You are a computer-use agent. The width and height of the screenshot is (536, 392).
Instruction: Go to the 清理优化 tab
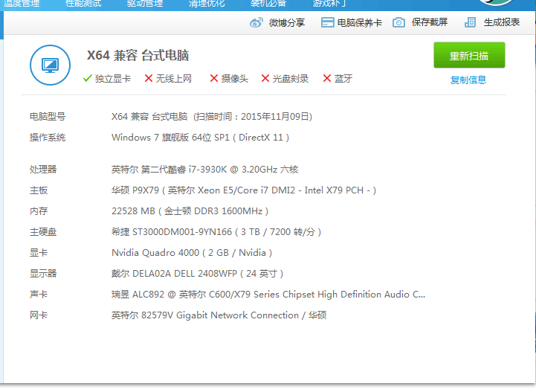click(207, 4)
